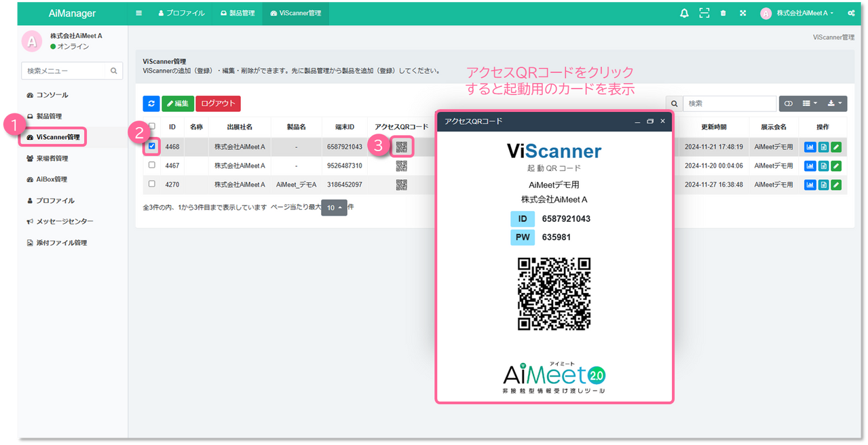The image size is (868, 445).
Task: Check the checkbox for row ID 4270
Action: (x=151, y=184)
